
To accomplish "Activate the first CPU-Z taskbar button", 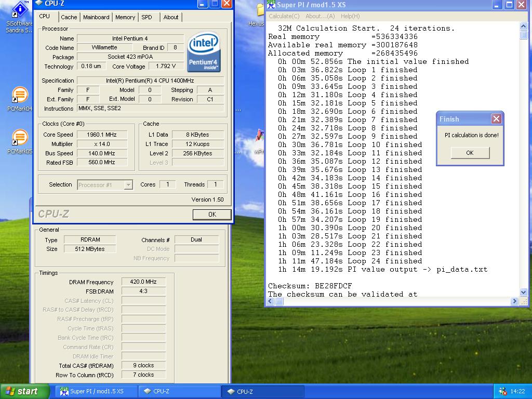I will [179, 391].
